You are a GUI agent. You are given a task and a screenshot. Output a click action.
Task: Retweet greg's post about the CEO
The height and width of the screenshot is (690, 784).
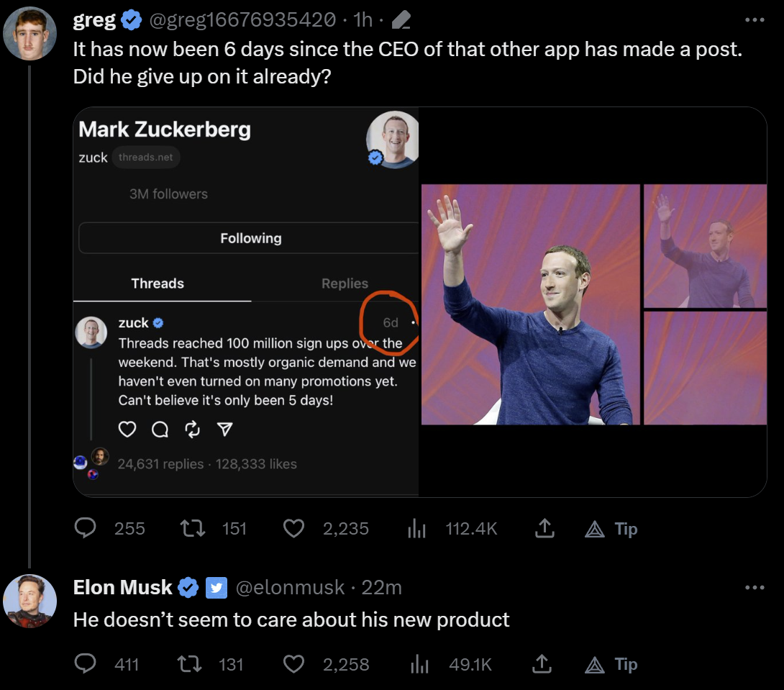click(193, 529)
